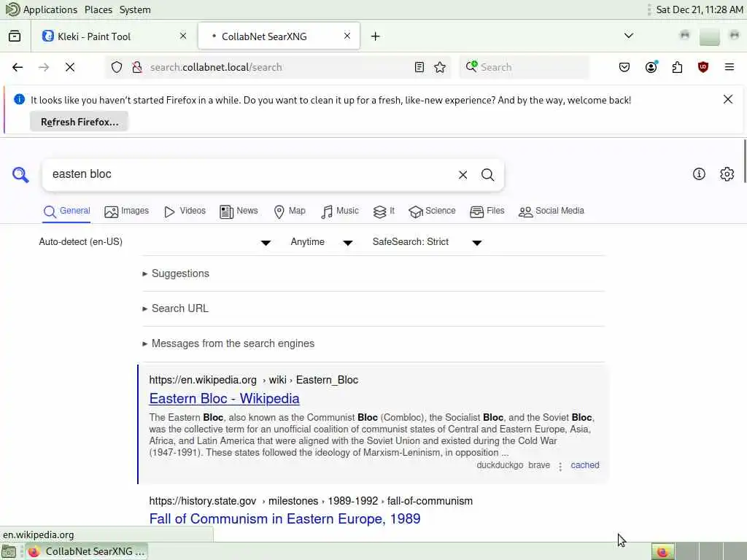This screenshot has width=747, height=560.
Task: Switch to the Files search tab
Action: 487,211
